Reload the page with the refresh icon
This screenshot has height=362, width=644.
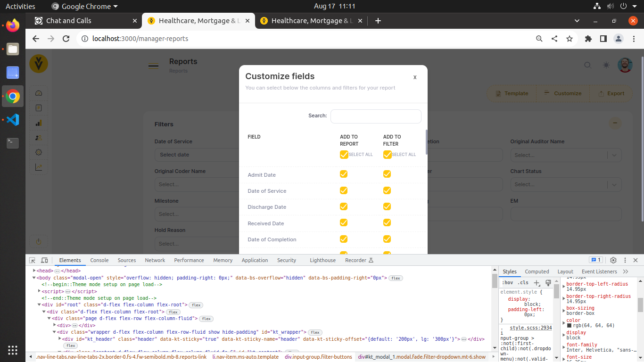click(66, 39)
